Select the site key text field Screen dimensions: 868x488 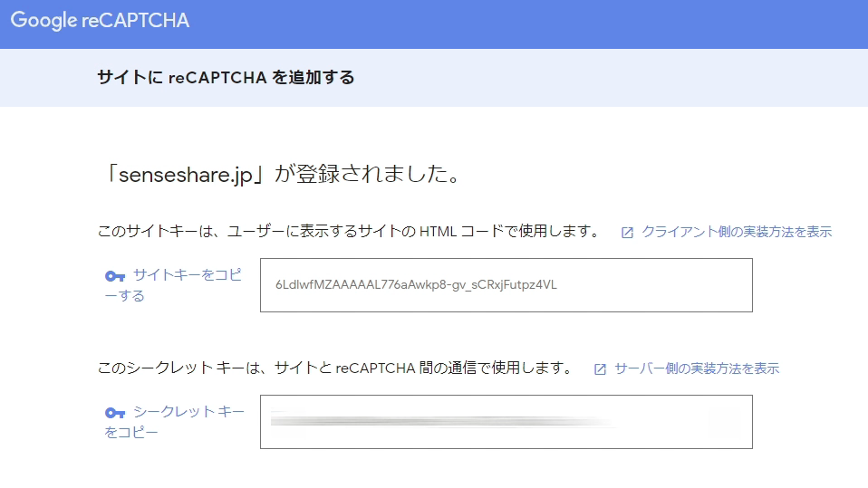(506, 285)
